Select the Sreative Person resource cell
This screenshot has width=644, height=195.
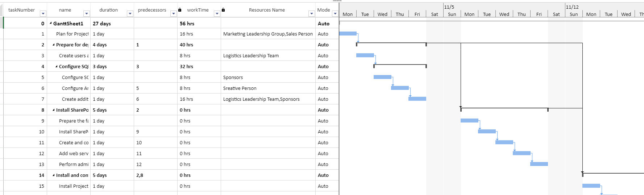pos(268,88)
